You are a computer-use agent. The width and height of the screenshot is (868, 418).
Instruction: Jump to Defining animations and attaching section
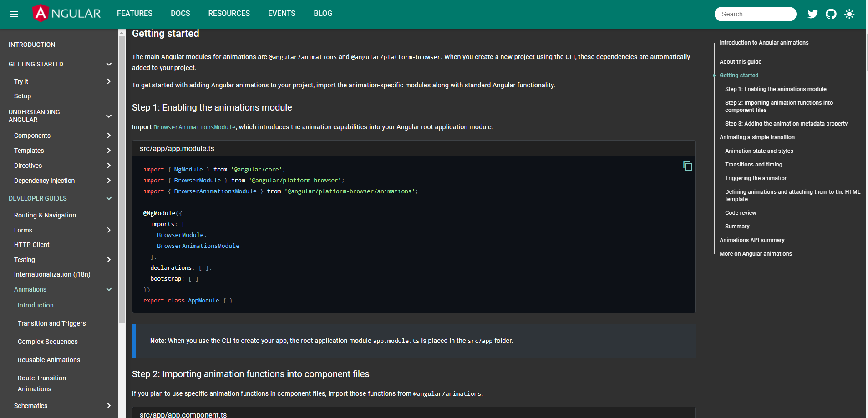point(793,196)
